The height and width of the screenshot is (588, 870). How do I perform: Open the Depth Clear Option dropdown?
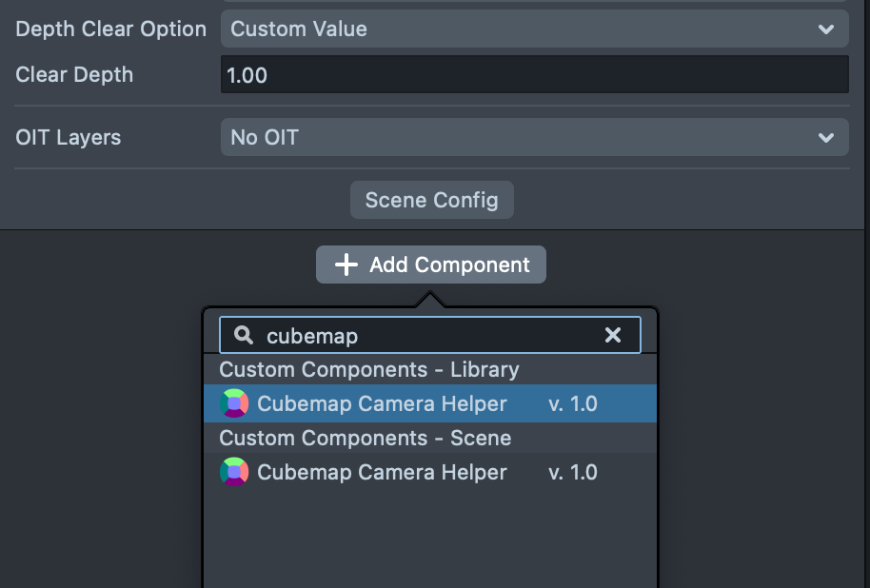[x=533, y=29]
